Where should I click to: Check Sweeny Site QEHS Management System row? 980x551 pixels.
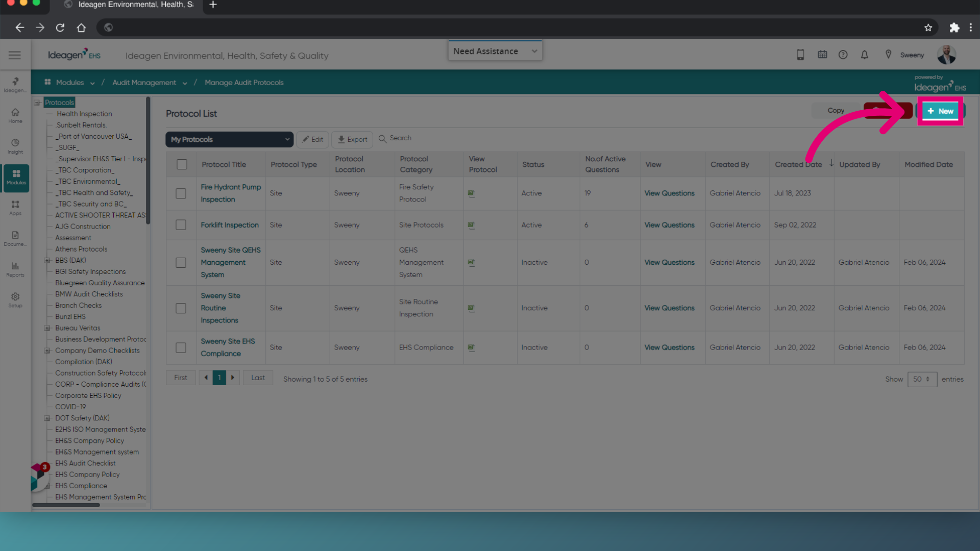(181, 263)
